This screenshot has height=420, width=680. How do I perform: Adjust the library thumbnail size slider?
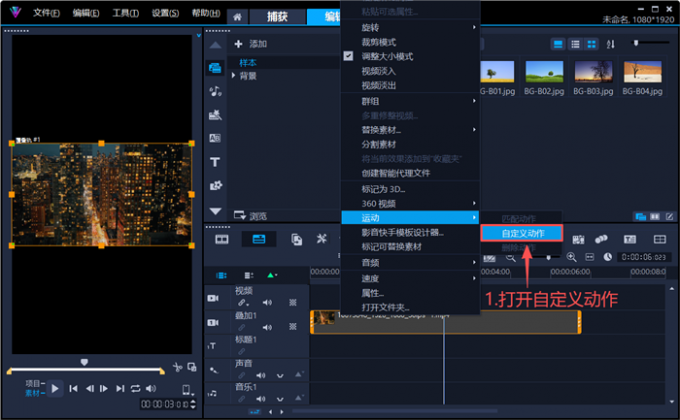pos(636,43)
